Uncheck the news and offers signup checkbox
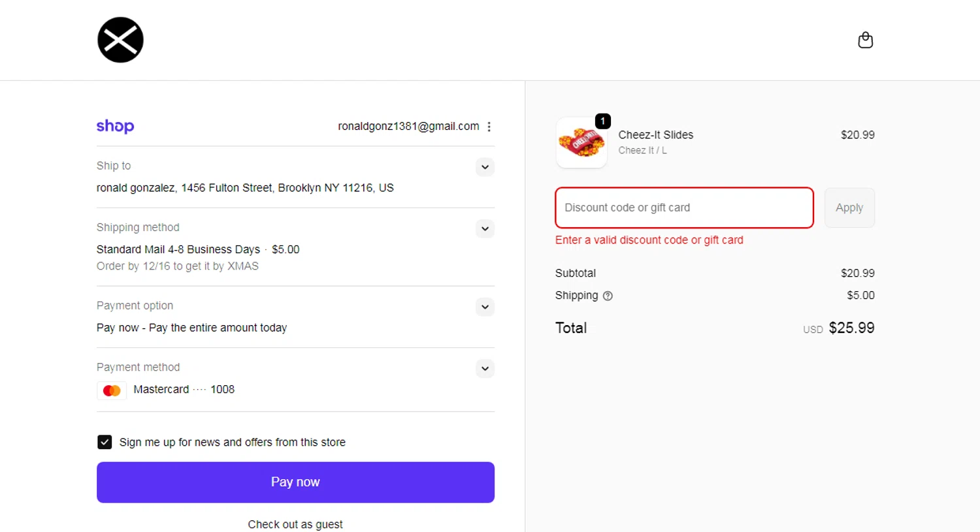The height and width of the screenshot is (532, 980). [105, 442]
